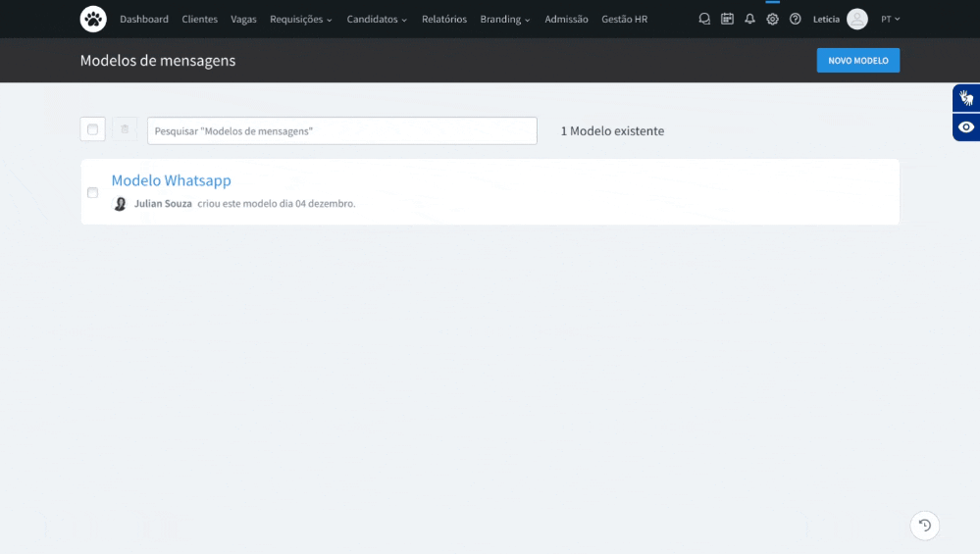980x554 pixels.
Task: Click the history clock icon at bottom right
Action: coord(924,526)
